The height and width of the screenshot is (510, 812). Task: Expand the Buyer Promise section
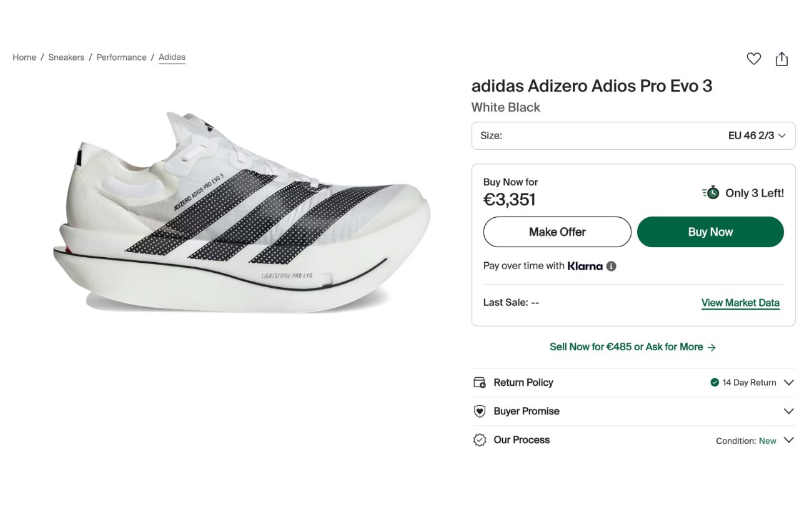click(x=788, y=411)
